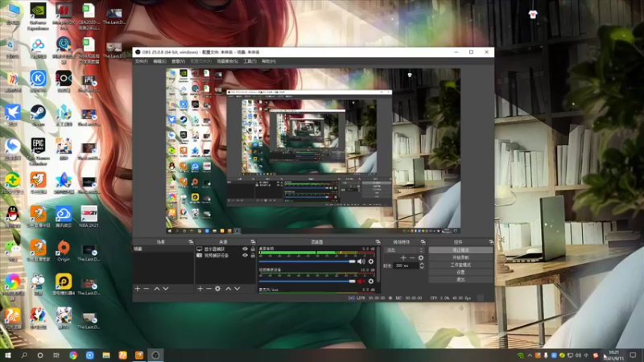Click the 停止推流 stop streaming button
This screenshot has width=644, height=362.
coord(460,250)
